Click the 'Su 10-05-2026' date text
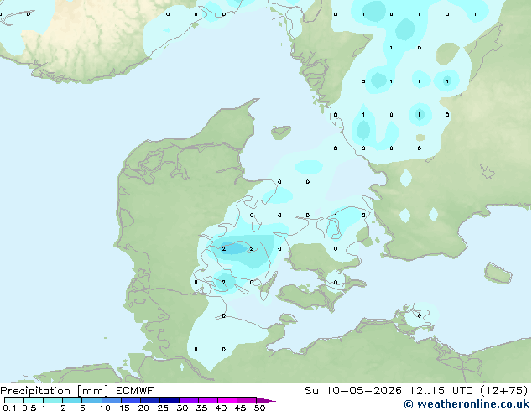Screen dimensions: 532x411 point(353,391)
